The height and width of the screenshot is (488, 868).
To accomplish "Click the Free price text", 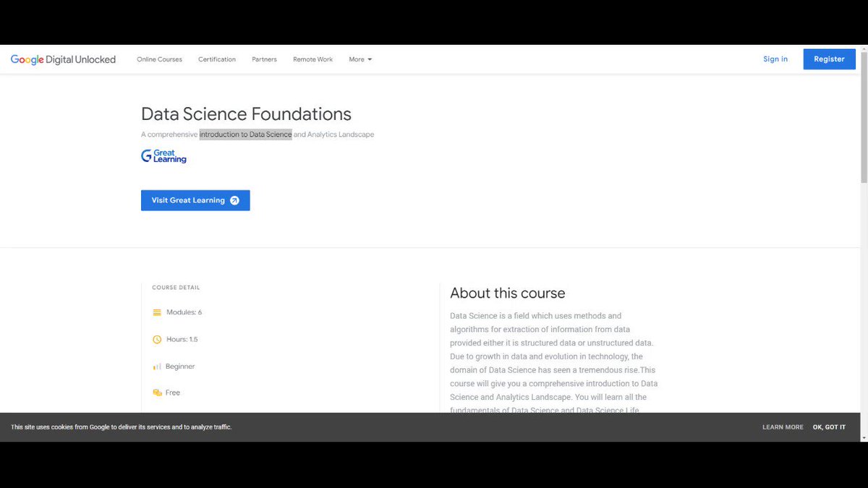I will pyautogui.click(x=173, y=393).
